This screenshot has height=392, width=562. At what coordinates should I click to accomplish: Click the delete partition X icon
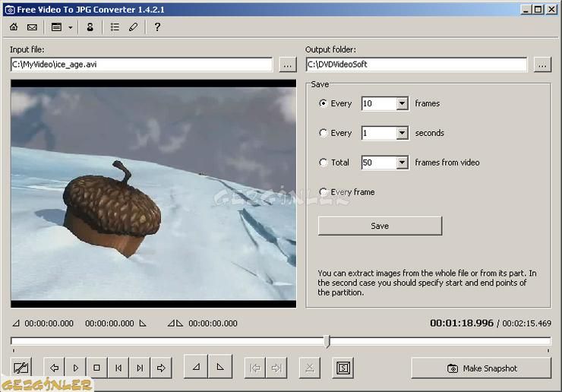coord(310,368)
